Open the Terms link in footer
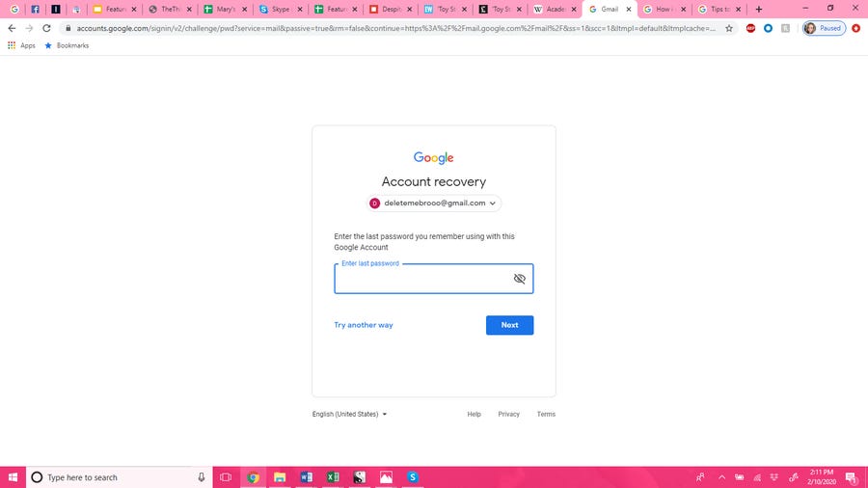The width and height of the screenshot is (868, 488). 546,414
